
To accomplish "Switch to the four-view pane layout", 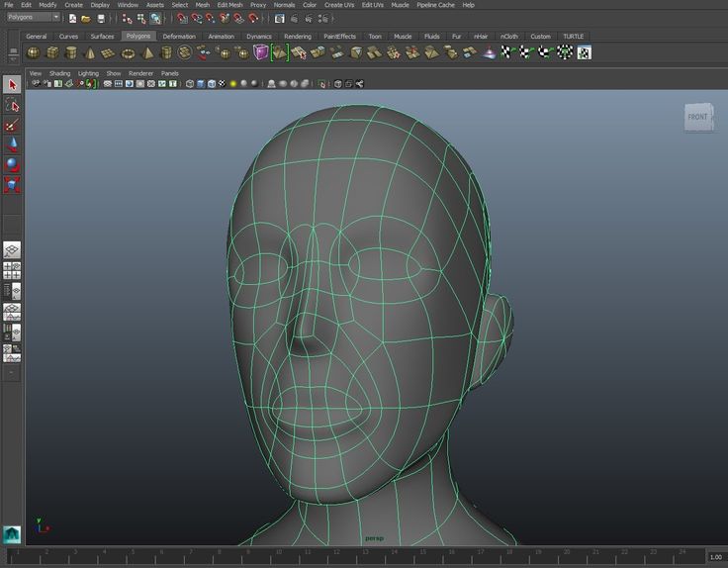I will click(x=12, y=270).
